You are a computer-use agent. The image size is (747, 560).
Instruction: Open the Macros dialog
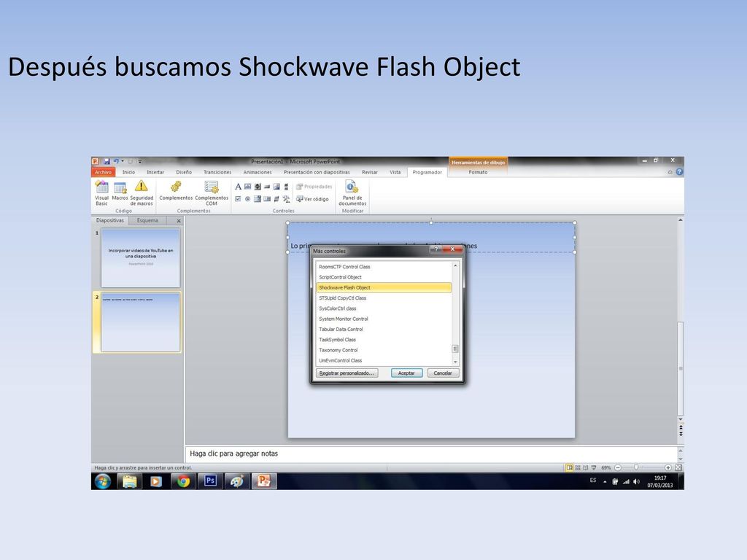tap(120, 190)
